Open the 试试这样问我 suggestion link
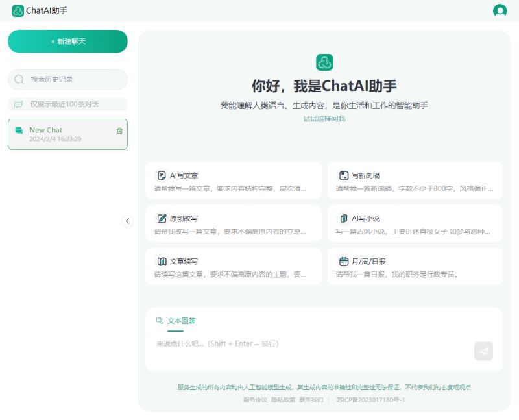Screen dimensions: 519x420 click(x=324, y=119)
